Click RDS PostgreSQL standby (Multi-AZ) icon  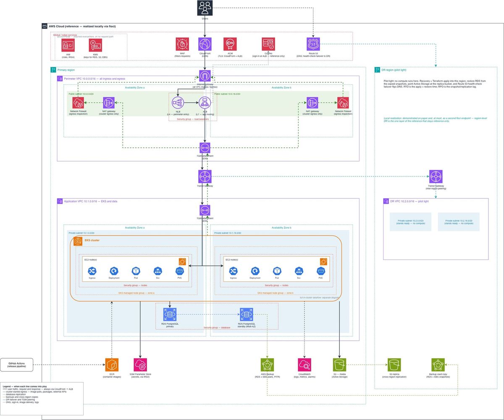(x=246, y=315)
